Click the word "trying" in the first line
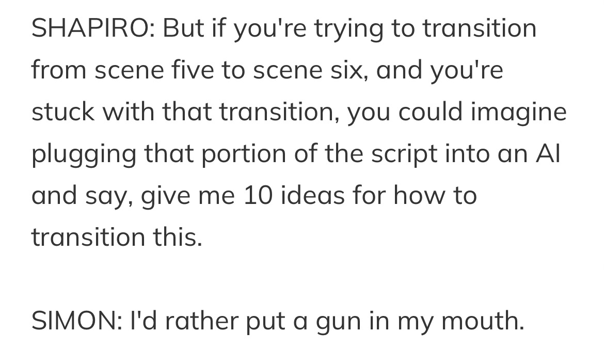604x364 pixels. (x=349, y=28)
